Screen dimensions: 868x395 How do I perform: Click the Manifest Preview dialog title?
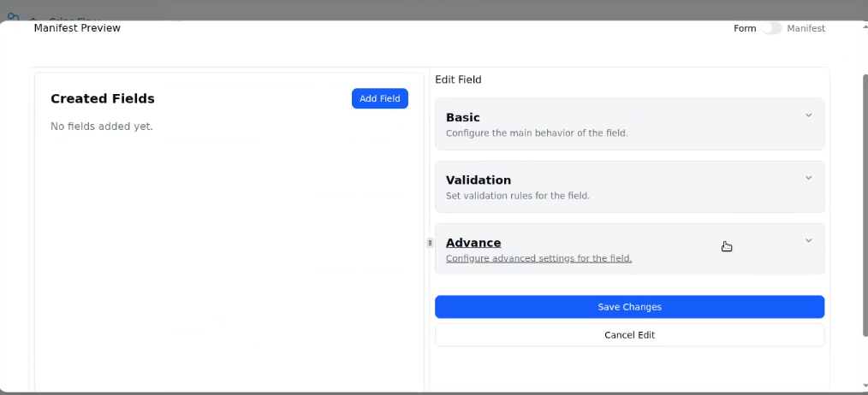click(77, 28)
